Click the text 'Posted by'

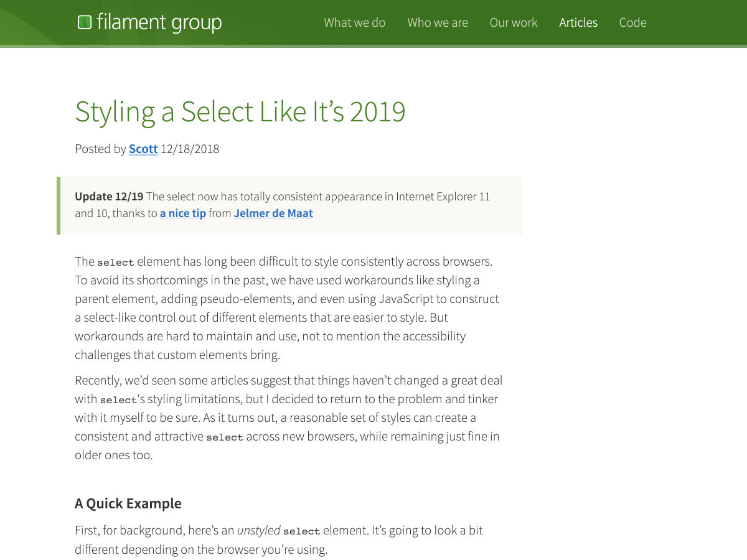pyautogui.click(x=100, y=149)
